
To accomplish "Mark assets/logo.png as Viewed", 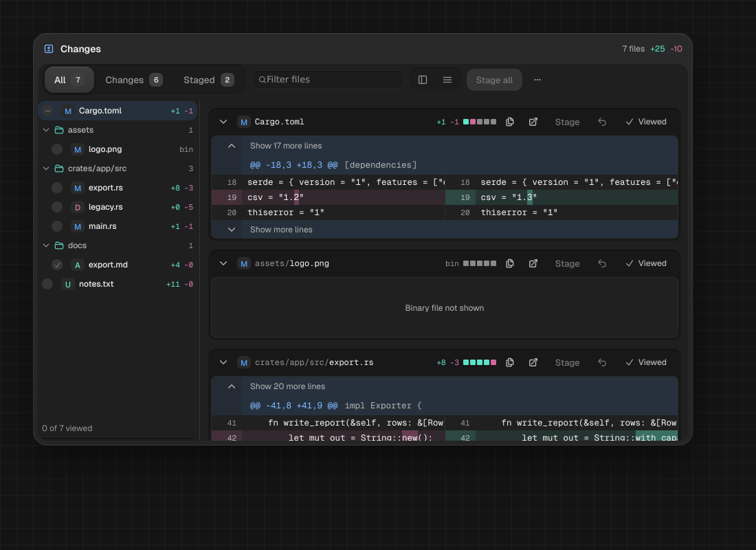I will coord(646,263).
